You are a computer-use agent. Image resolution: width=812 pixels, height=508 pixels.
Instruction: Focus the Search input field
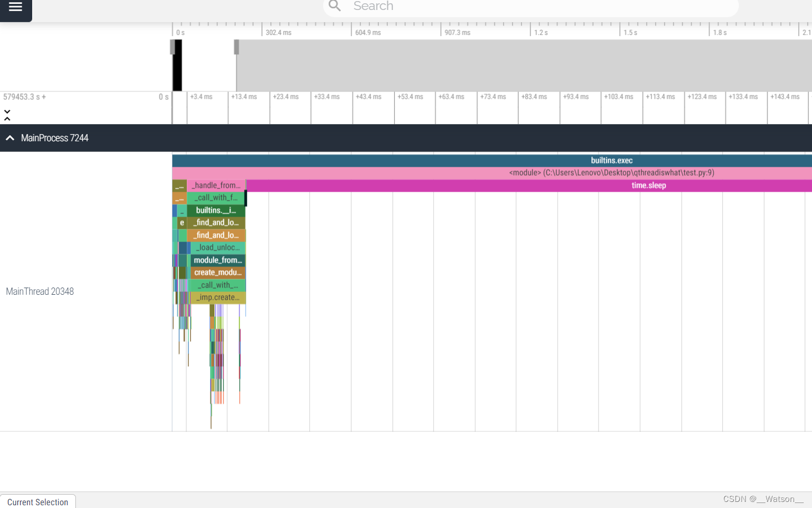(x=530, y=7)
